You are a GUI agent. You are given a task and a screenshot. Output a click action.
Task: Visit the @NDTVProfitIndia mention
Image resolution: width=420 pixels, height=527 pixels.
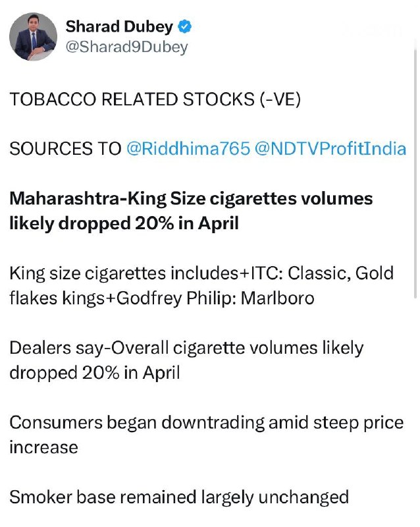click(x=330, y=149)
